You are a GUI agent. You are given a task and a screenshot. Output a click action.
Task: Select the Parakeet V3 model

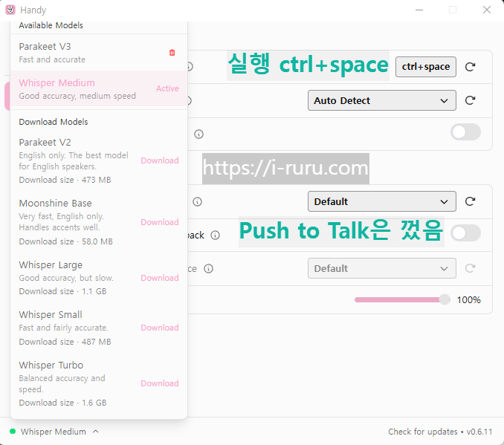[x=99, y=52]
